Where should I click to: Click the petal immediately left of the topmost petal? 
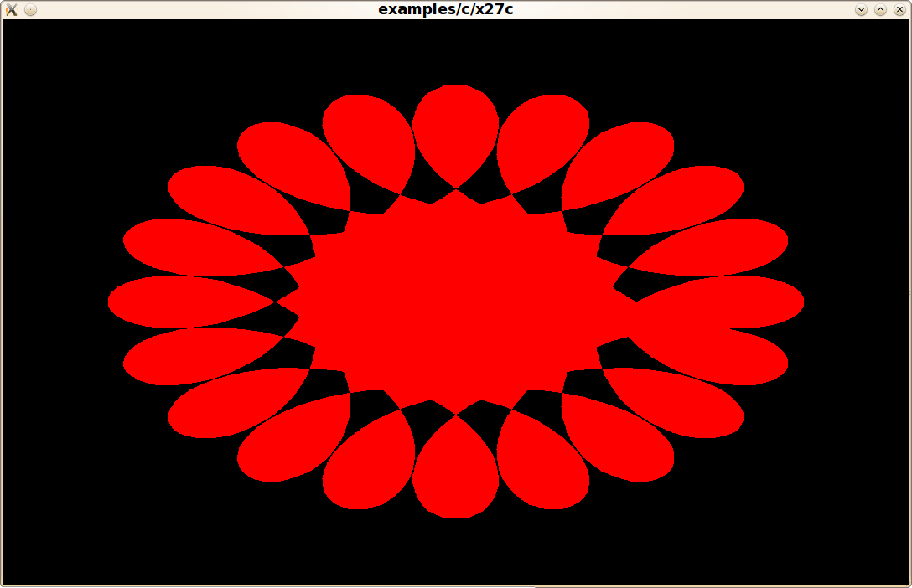369,138
